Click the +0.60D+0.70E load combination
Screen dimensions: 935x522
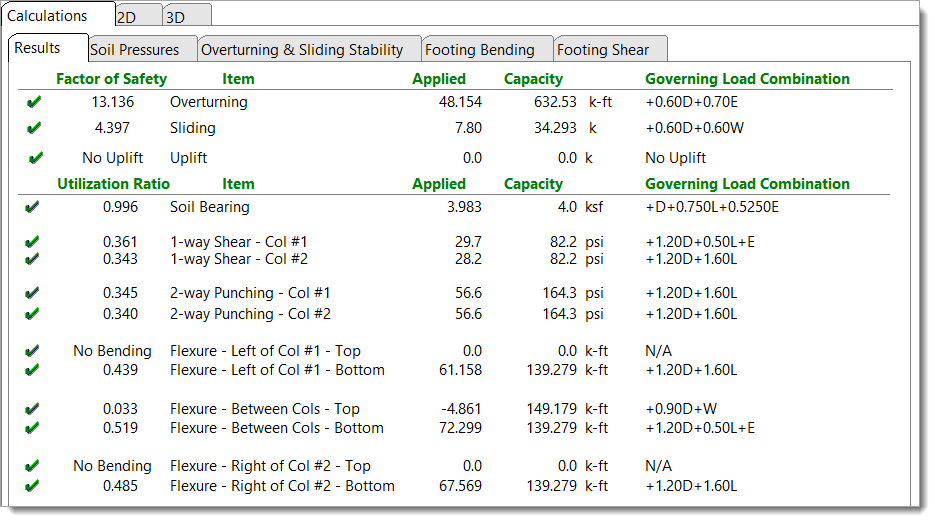pyautogui.click(x=692, y=102)
